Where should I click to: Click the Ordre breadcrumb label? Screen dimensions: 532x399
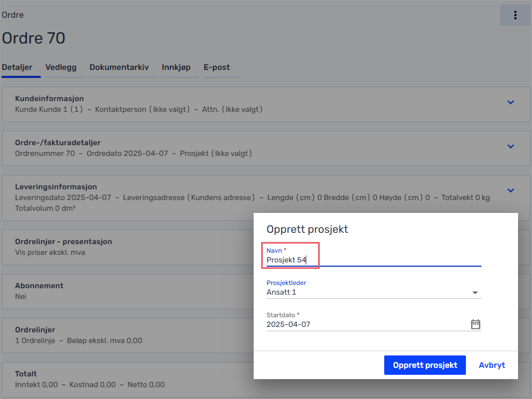[13, 15]
